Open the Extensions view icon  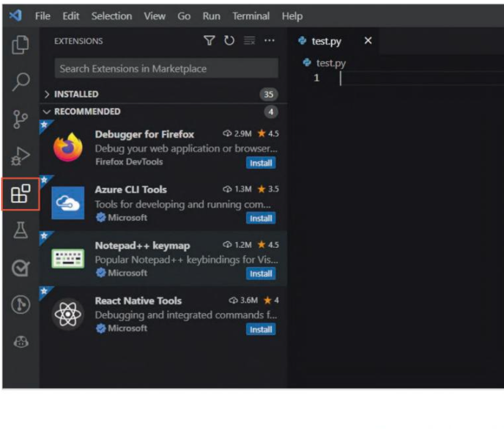click(x=21, y=194)
